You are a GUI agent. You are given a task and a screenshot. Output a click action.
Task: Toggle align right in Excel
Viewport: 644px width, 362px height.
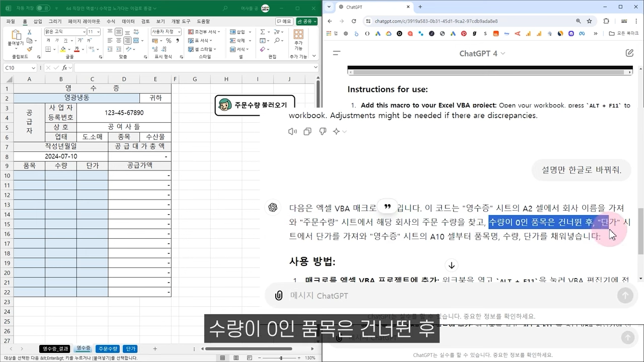pos(127,41)
